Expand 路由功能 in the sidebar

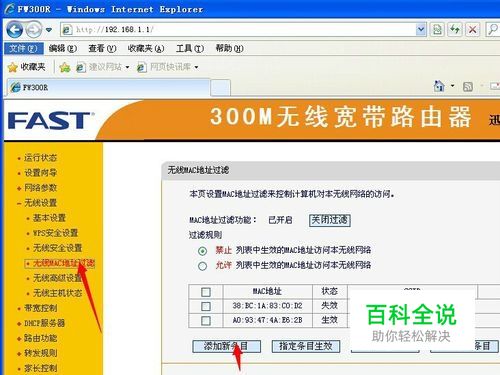[x=40, y=338]
